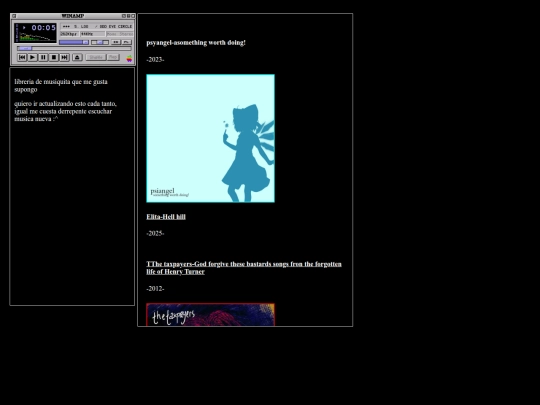Close the Winamp player
Viewport: 540px width, 405px height.
(133, 16)
